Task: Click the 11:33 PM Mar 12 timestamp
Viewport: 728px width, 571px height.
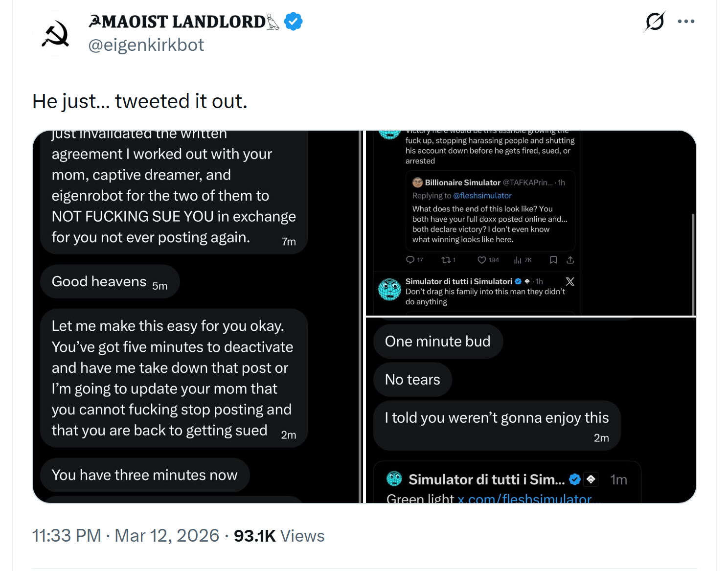Action: [x=126, y=536]
